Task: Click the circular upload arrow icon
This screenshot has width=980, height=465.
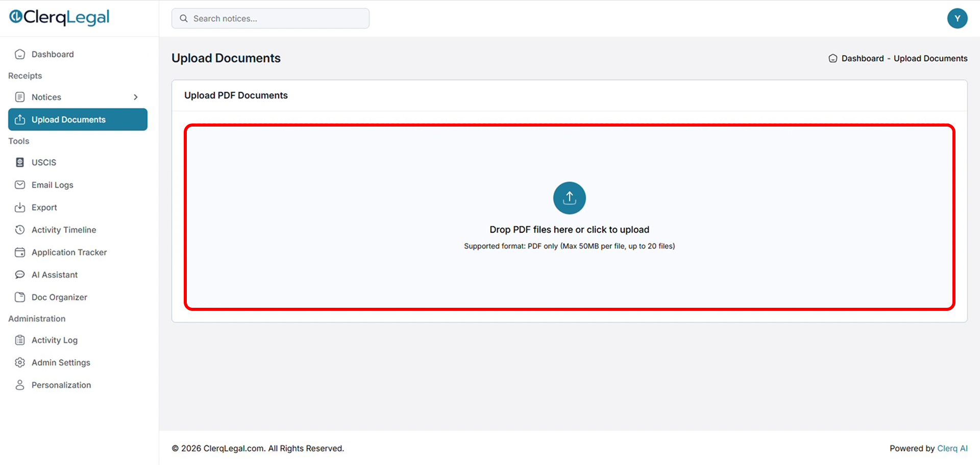Action: pos(569,198)
